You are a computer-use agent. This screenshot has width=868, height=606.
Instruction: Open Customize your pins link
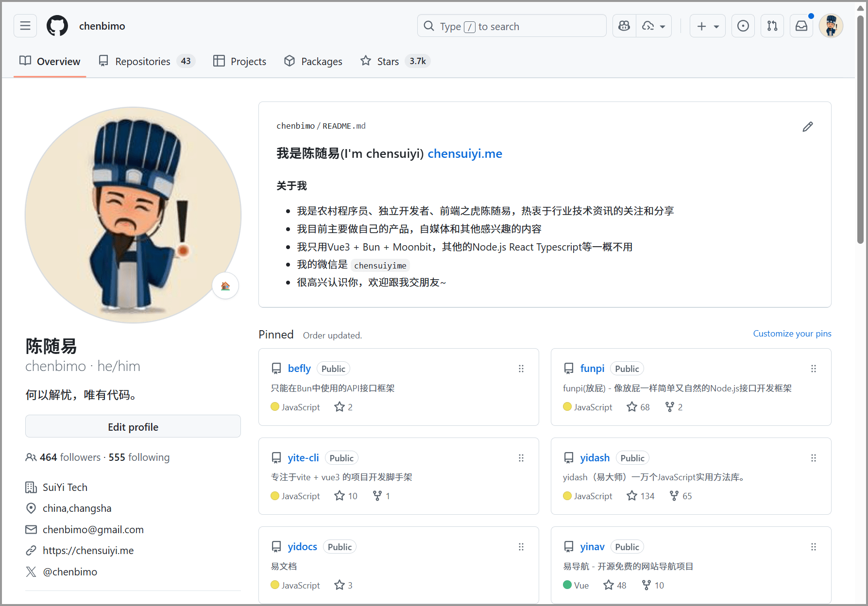pos(792,334)
